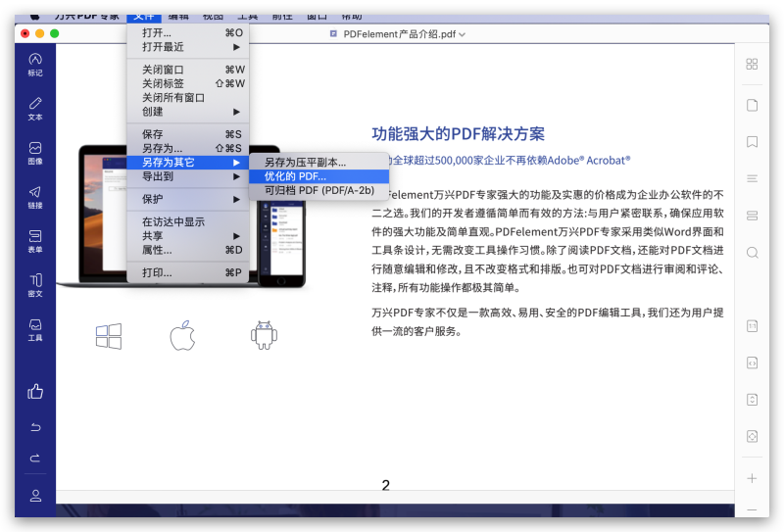This screenshot has height=532, width=784.
Task: Click the fit width icon
Action: tap(752, 363)
